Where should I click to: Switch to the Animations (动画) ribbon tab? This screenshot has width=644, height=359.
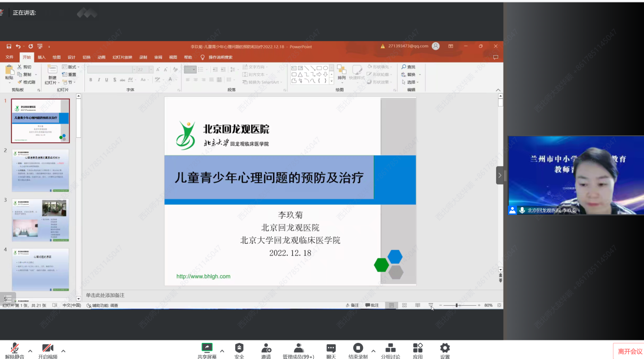pyautogui.click(x=101, y=57)
